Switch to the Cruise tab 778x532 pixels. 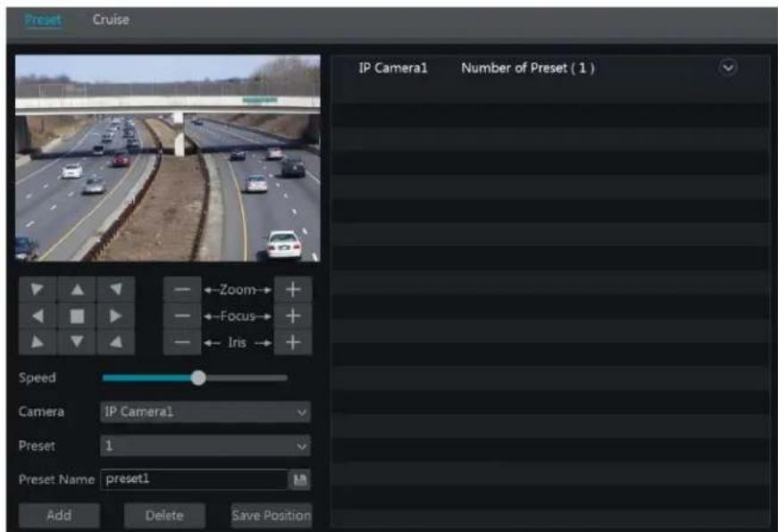click(111, 20)
